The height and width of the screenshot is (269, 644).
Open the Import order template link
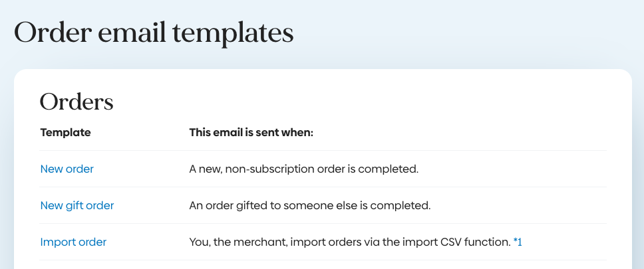coord(73,242)
